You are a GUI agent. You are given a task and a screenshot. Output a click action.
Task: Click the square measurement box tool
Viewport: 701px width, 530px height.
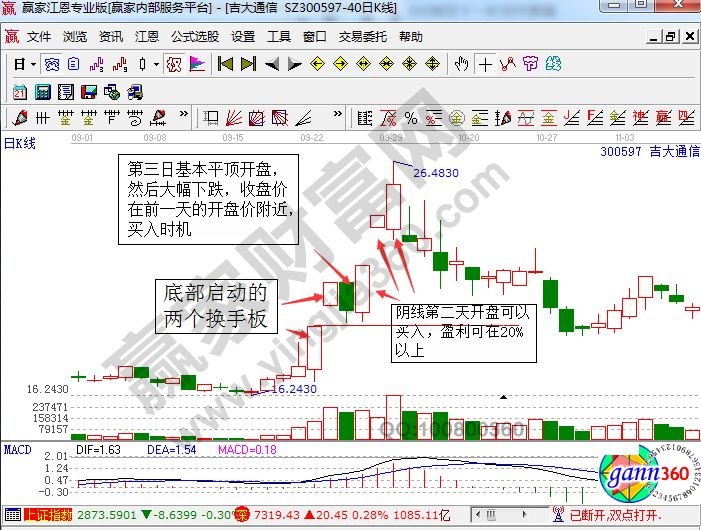click(x=211, y=118)
